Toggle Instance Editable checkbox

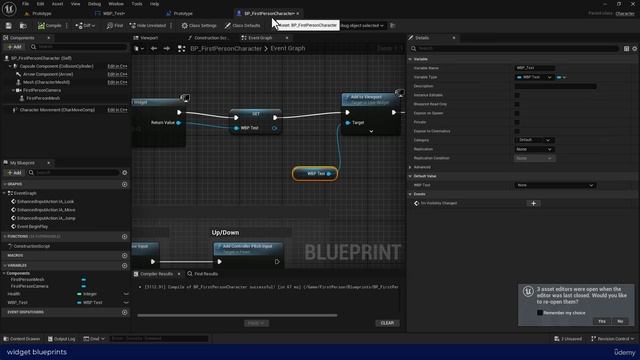click(517, 95)
